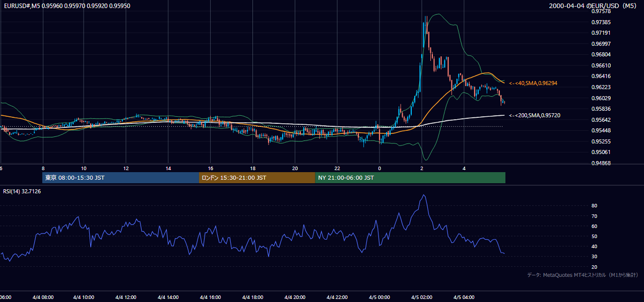
Task: Select the 200 SMA 0.95720 white label
Action: point(534,115)
